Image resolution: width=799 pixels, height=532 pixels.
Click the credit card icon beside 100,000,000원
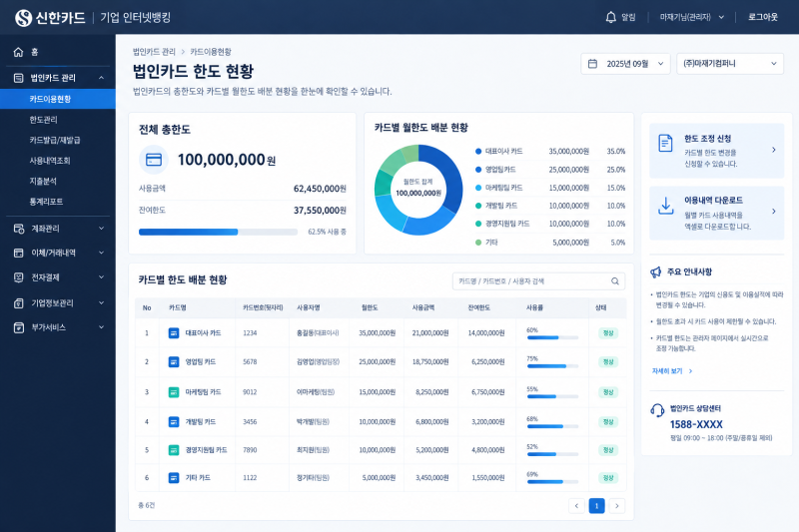(x=154, y=160)
